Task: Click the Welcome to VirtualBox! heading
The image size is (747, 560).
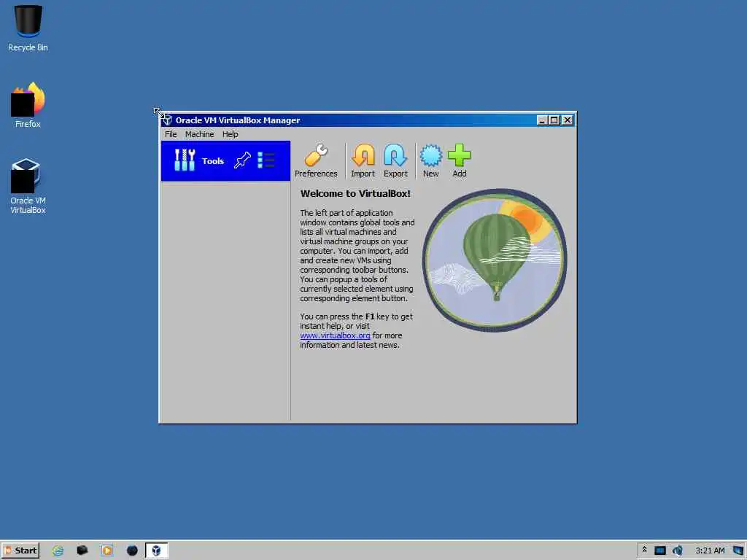Action: coord(355,194)
